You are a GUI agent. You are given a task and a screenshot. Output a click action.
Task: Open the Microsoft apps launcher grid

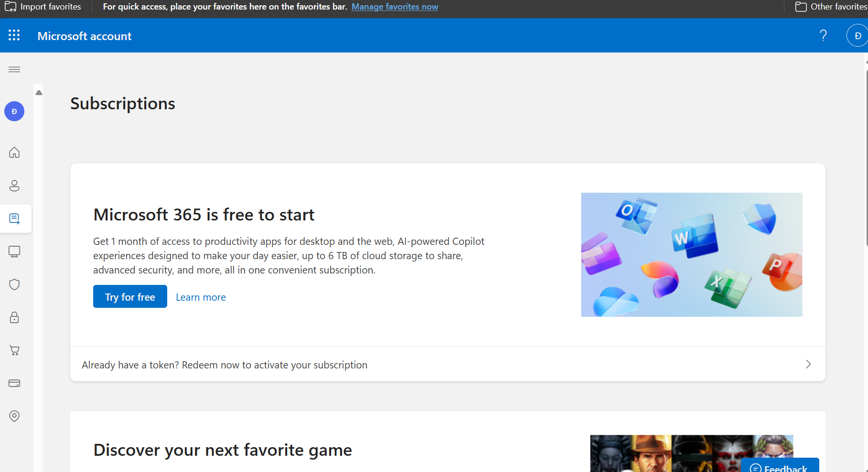14,35
